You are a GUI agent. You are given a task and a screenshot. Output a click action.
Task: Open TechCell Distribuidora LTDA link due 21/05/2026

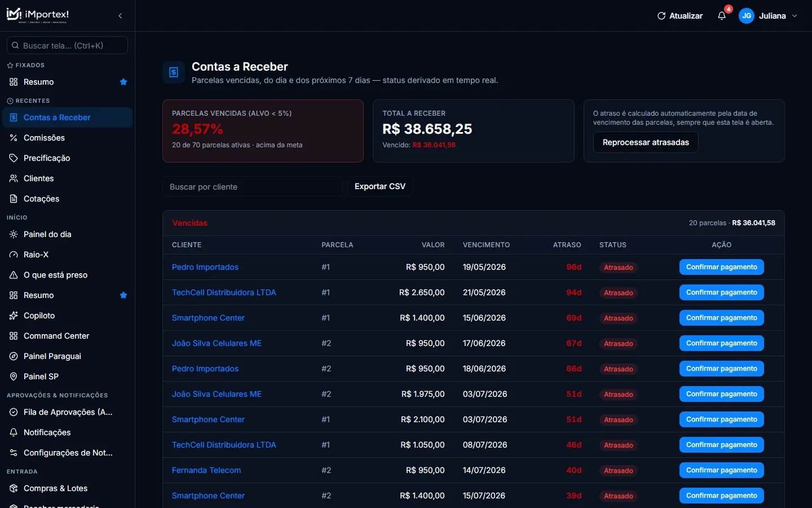[x=224, y=292]
